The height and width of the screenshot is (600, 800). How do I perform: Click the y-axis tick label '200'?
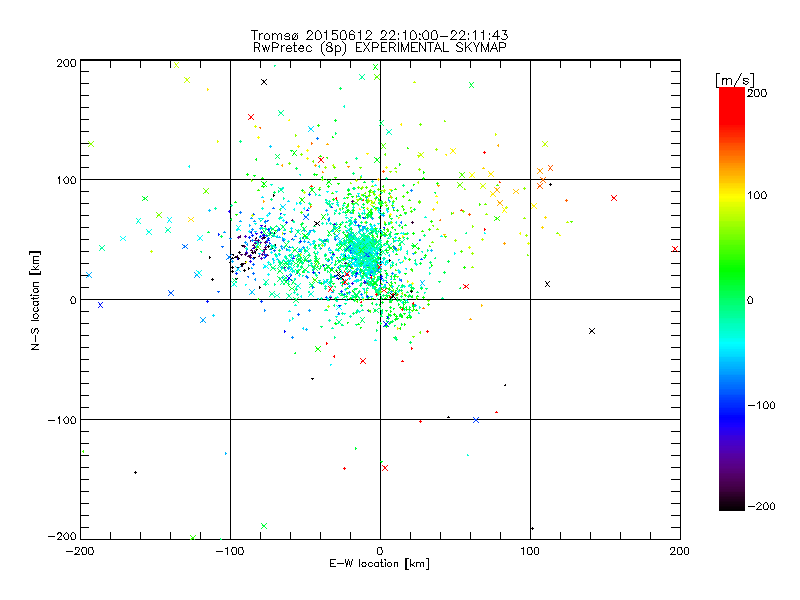[66, 63]
